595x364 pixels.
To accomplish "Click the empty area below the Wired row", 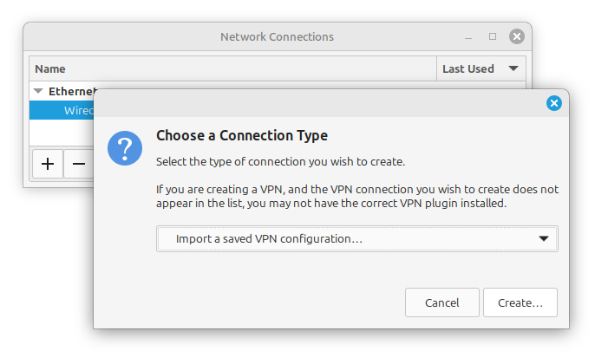I will (x=62, y=133).
